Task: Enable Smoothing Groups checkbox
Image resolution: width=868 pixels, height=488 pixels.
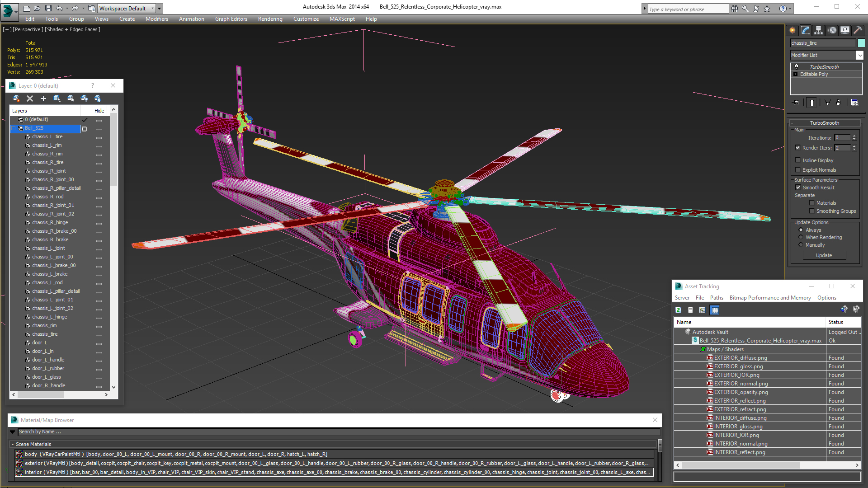Action: (812, 211)
